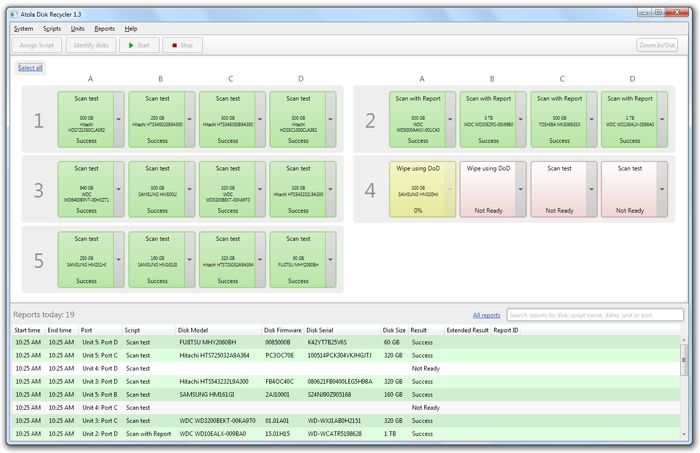Open the Reports menu
The width and height of the screenshot is (700, 453).
(104, 28)
